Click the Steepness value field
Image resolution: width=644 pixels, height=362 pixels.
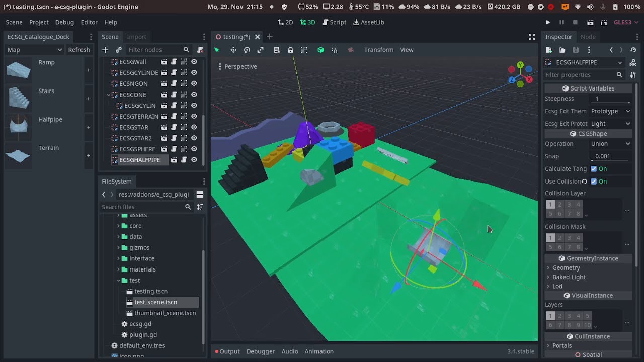(610, 99)
